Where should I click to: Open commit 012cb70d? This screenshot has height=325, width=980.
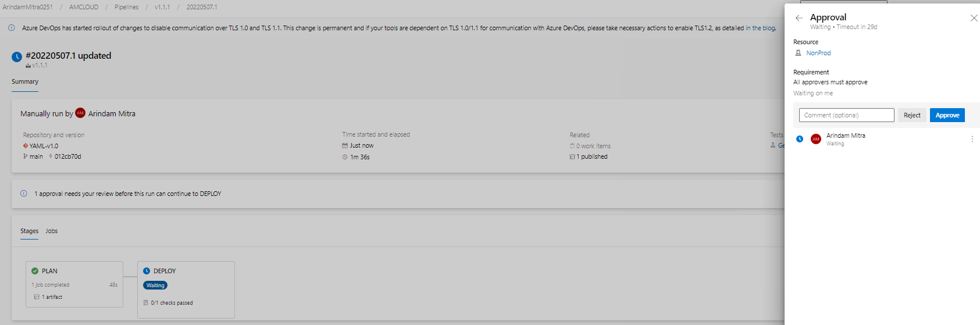coord(67,156)
